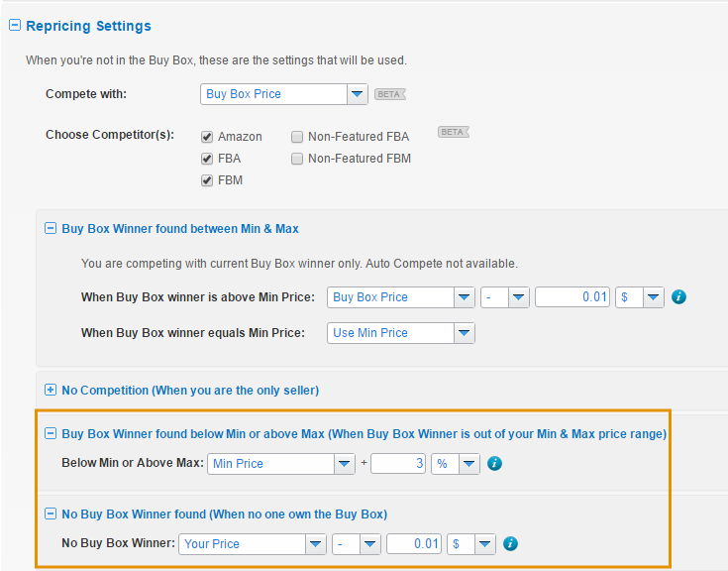This screenshot has height=571, width=728.
Task: Open the $ unit dropdown for above Min Price
Action: (639, 297)
